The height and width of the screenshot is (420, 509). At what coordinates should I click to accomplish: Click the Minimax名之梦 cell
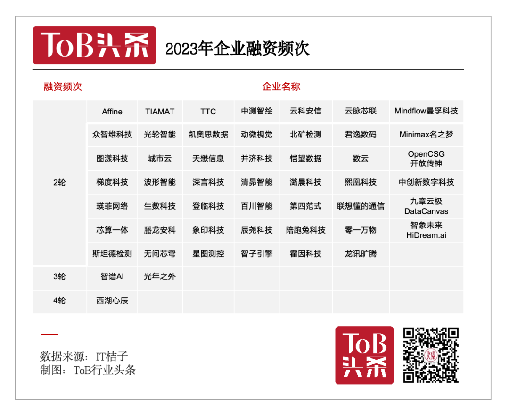coord(426,135)
